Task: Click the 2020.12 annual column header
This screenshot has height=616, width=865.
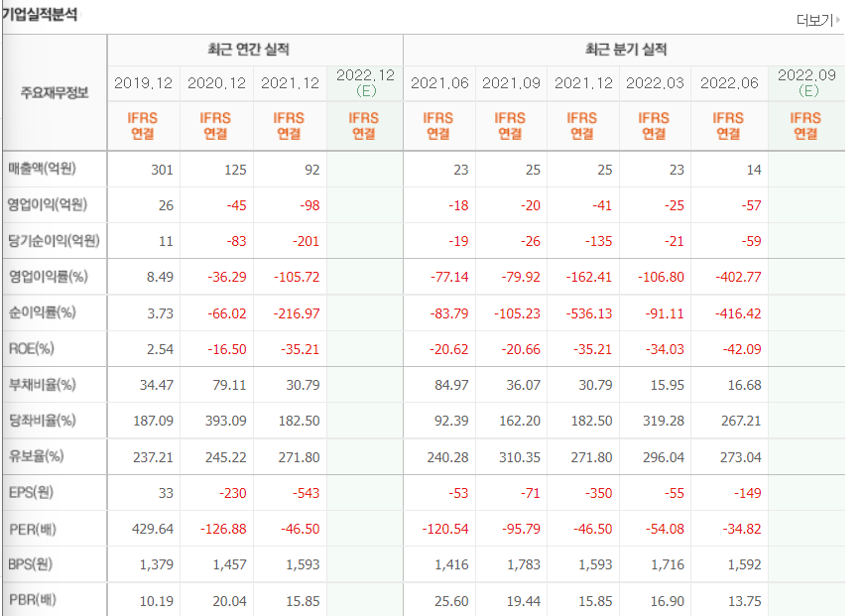Action: click(x=216, y=83)
